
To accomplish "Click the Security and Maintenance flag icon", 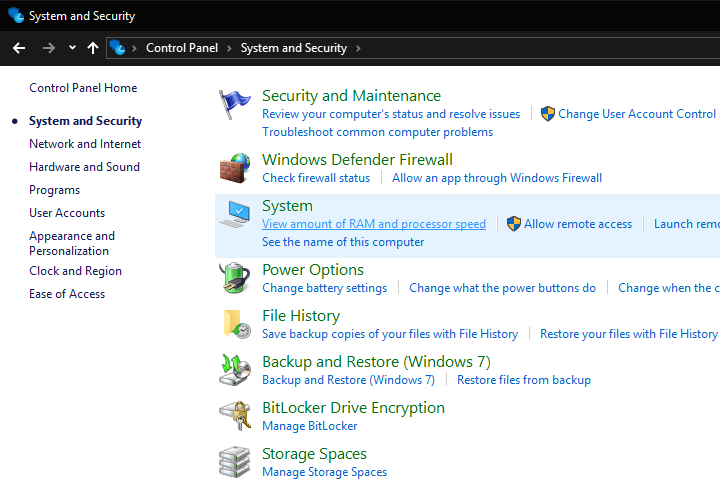I will 235,104.
